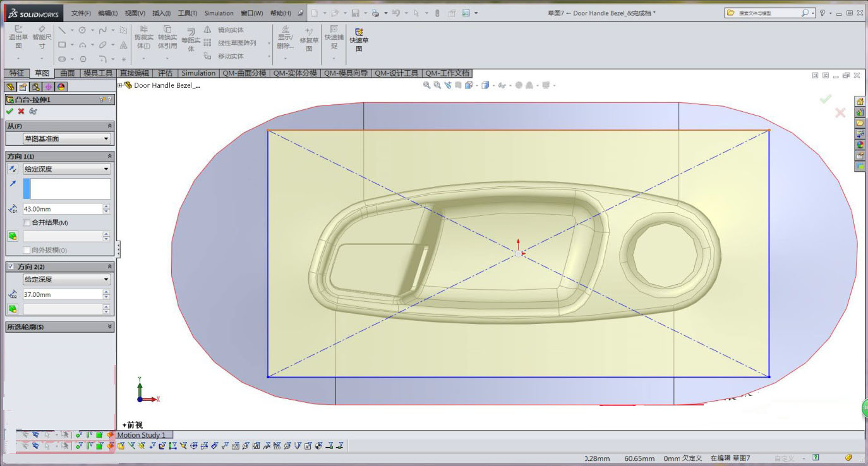Click the 在编辑 草图7 status bar text
This screenshot has width=868, height=466.
(730, 458)
